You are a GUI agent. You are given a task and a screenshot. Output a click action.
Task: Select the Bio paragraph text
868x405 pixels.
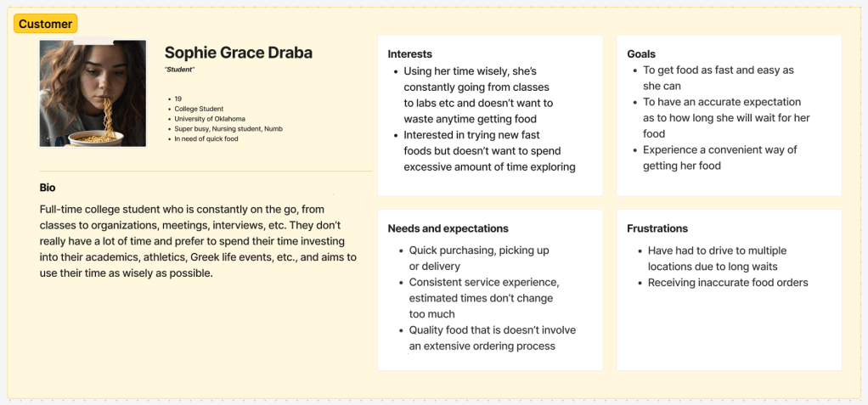pos(198,241)
